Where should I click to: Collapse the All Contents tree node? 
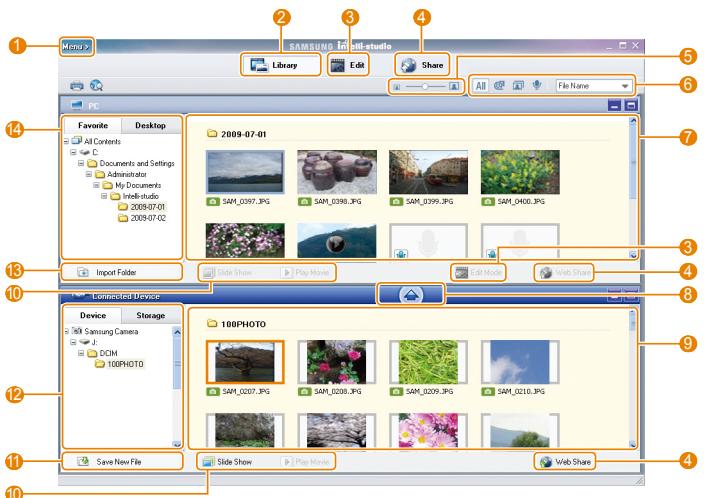(66, 141)
